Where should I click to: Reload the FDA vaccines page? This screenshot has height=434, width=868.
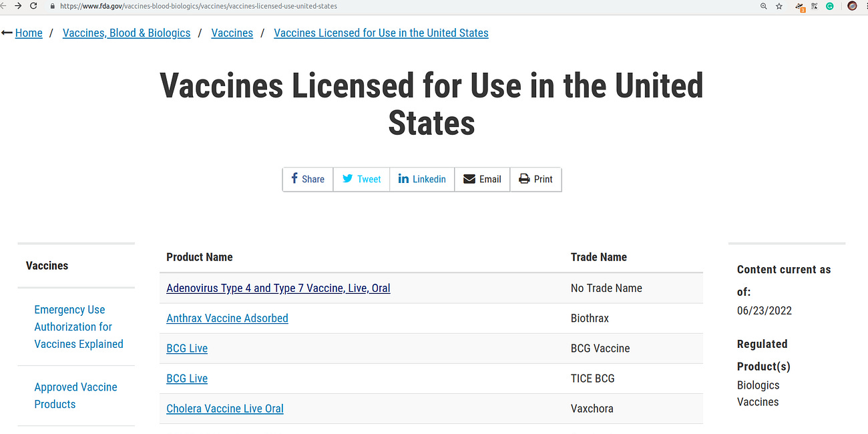pyautogui.click(x=33, y=6)
